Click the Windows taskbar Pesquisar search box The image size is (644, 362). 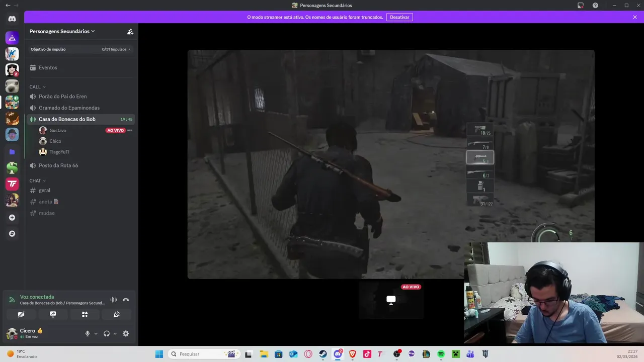[x=203, y=354]
